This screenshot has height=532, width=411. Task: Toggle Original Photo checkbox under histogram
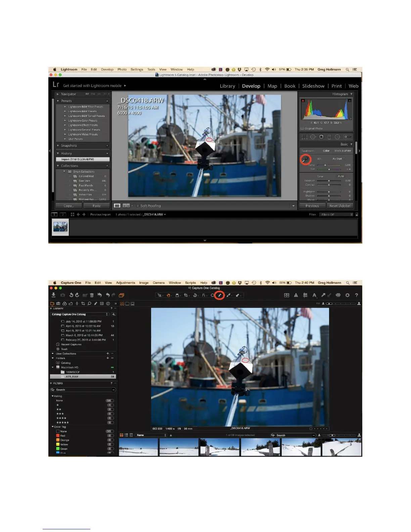(x=302, y=128)
